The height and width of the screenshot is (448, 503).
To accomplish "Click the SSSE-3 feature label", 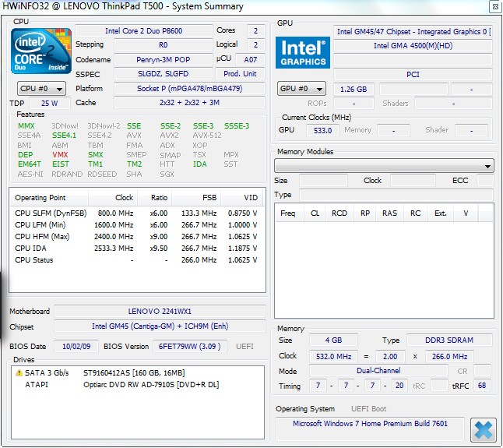I will (x=237, y=126).
